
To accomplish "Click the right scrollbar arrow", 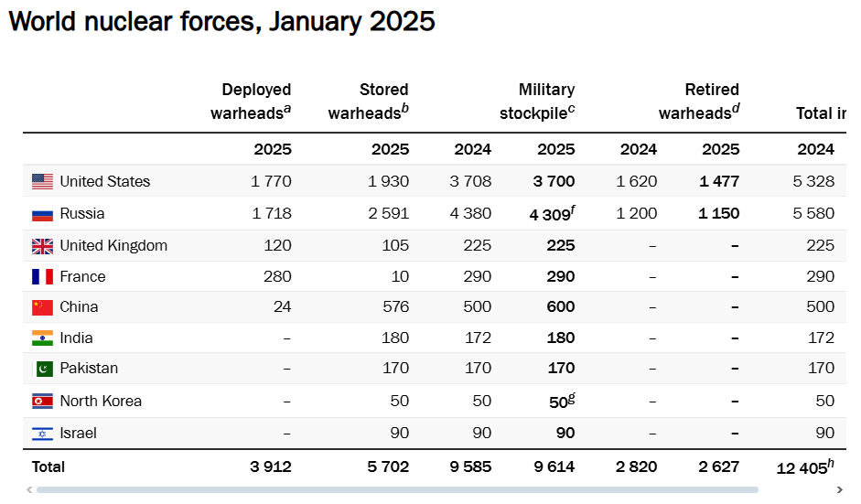I will 841,490.
